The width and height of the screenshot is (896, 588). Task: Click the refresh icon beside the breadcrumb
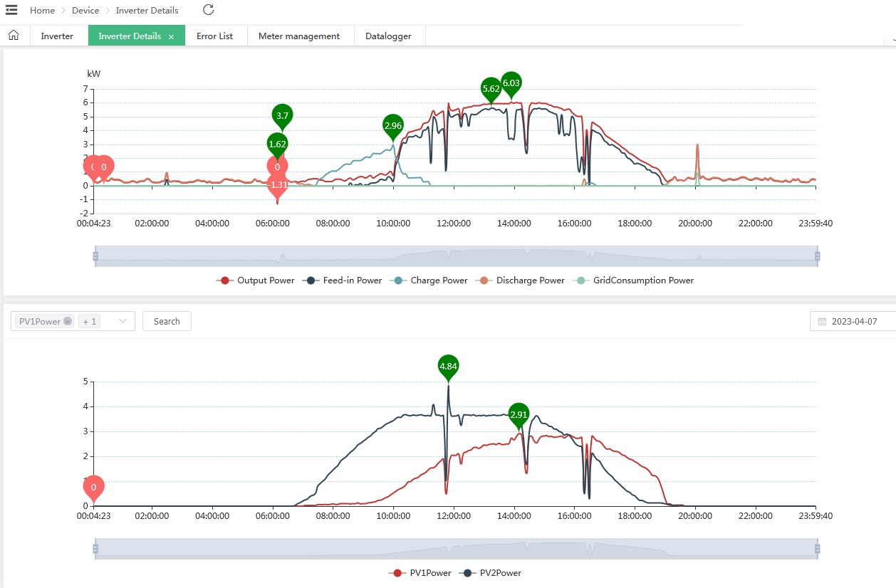pos(208,10)
